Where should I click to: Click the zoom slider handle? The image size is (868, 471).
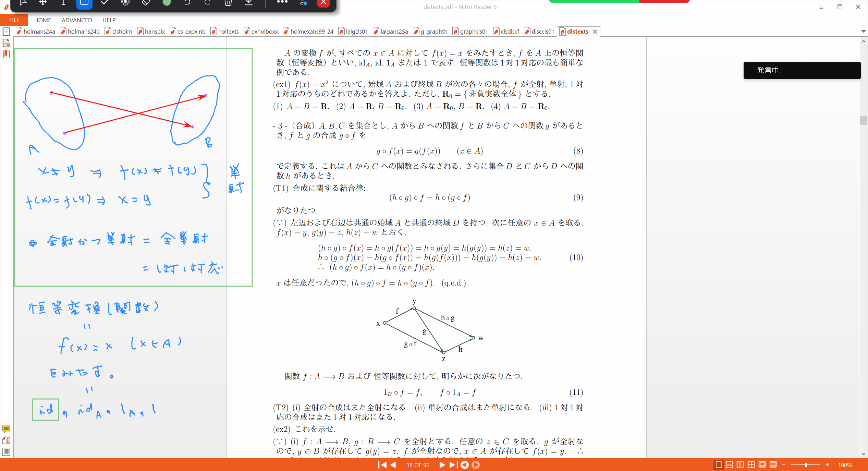(806, 465)
